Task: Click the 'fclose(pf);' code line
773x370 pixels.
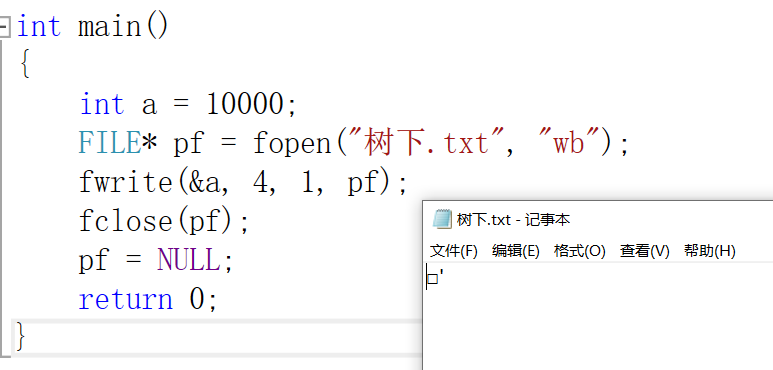Action: click(164, 222)
